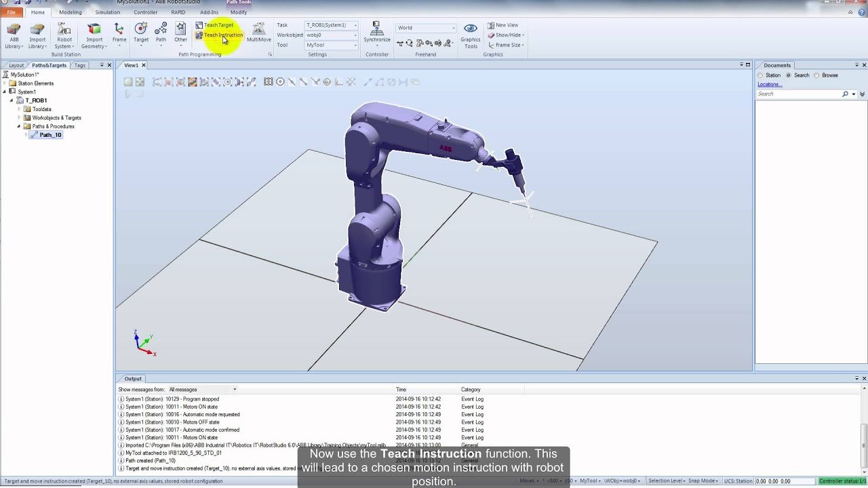Select the Search radio button in Documents

point(788,75)
